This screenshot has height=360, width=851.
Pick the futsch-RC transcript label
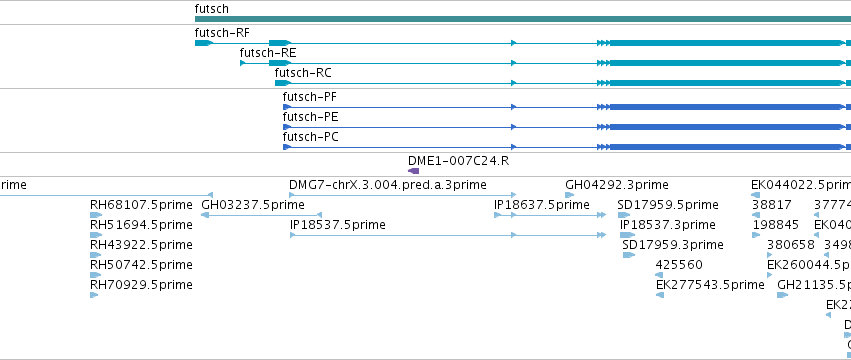[x=303, y=73]
